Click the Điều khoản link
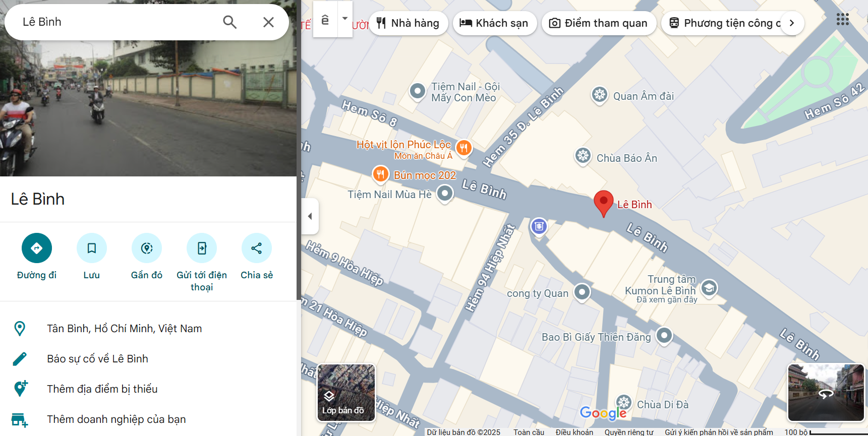Image resolution: width=868 pixels, height=436 pixels. (x=574, y=432)
